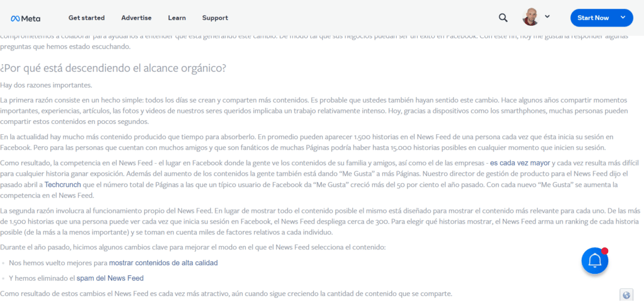Open the notifications bell icon
This screenshot has height=301, width=644.
[595, 261]
